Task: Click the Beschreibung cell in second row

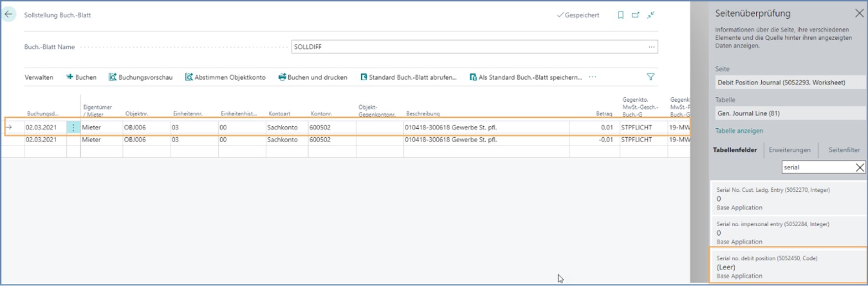Action: pyautogui.click(x=487, y=140)
